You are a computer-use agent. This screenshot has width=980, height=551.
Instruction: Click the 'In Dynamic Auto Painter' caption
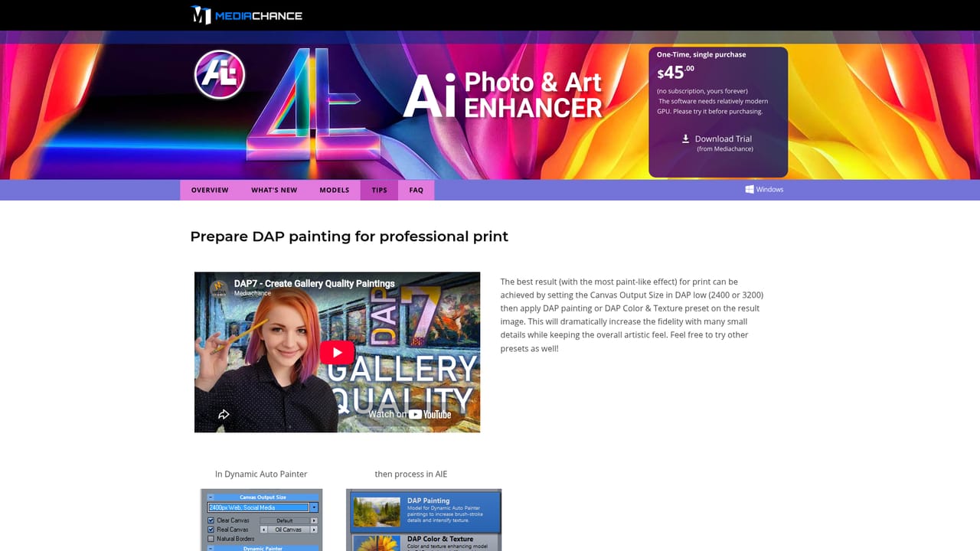coord(261,474)
